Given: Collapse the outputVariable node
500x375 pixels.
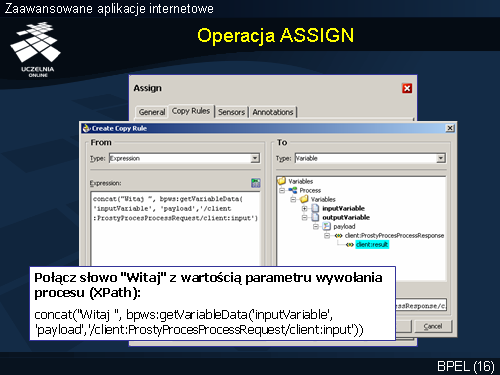Looking at the screenshot, I should [305, 217].
